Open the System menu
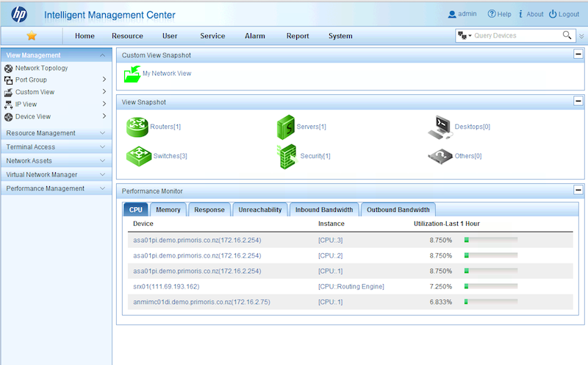This screenshot has height=365, width=588. point(340,36)
